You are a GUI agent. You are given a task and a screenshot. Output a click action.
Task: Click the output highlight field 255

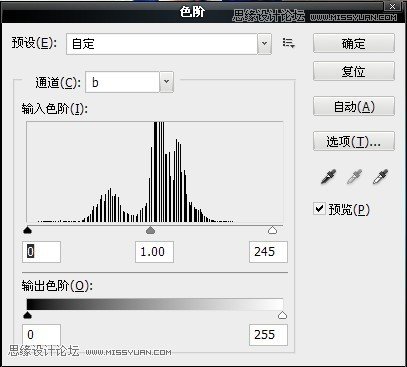coord(268,335)
